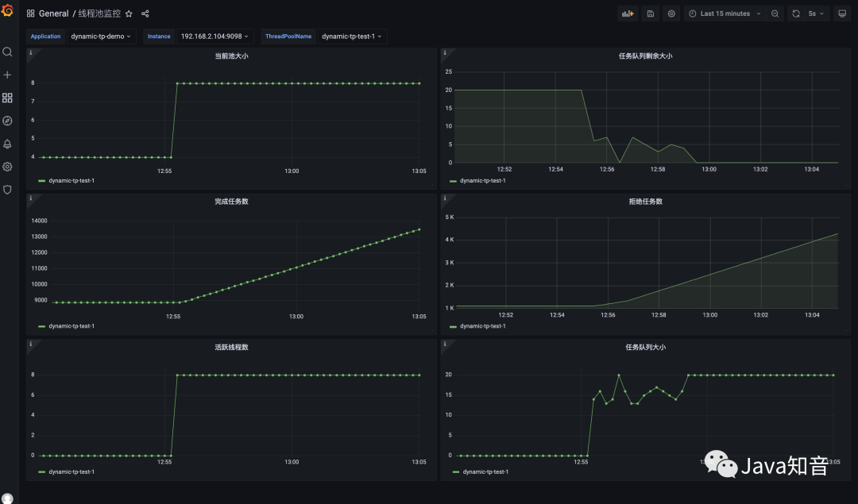Image resolution: width=858 pixels, height=504 pixels.
Task: Open the ThreadPoolName dynamic-tp-test-1 dropdown
Action: [x=352, y=37]
